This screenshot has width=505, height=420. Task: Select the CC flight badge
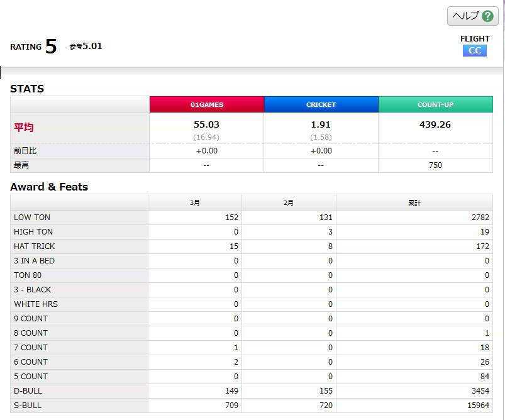point(474,50)
